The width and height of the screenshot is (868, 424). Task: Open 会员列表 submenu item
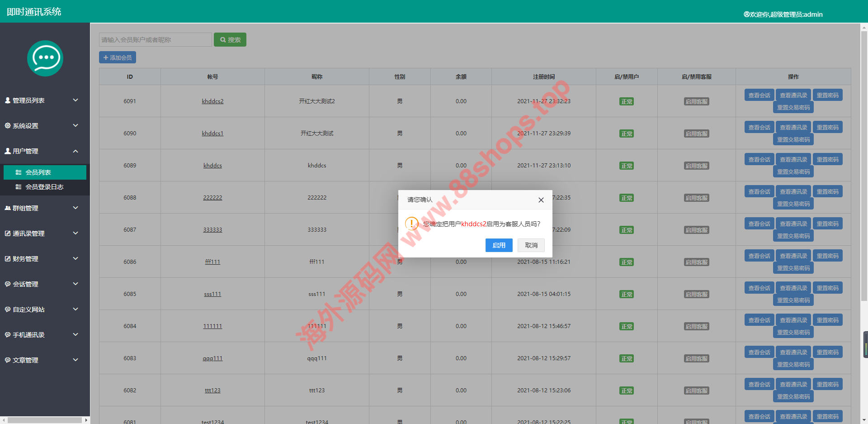tap(38, 172)
